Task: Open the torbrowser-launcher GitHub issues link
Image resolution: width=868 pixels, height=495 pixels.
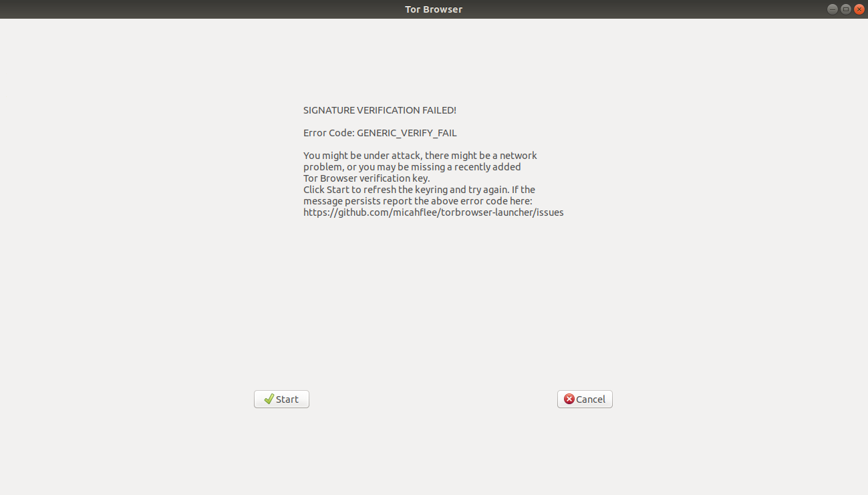Action: [x=433, y=212]
